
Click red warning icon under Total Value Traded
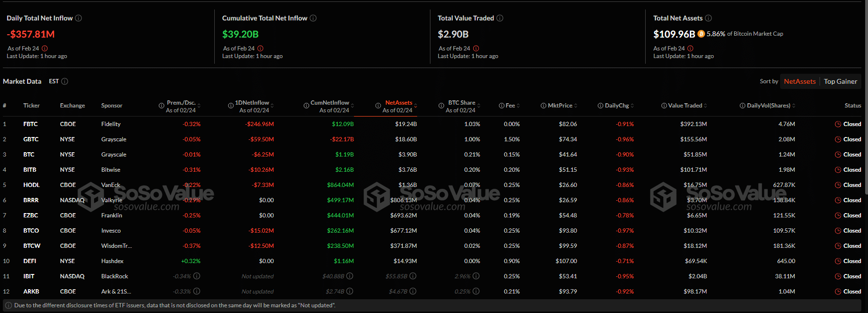click(476, 49)
